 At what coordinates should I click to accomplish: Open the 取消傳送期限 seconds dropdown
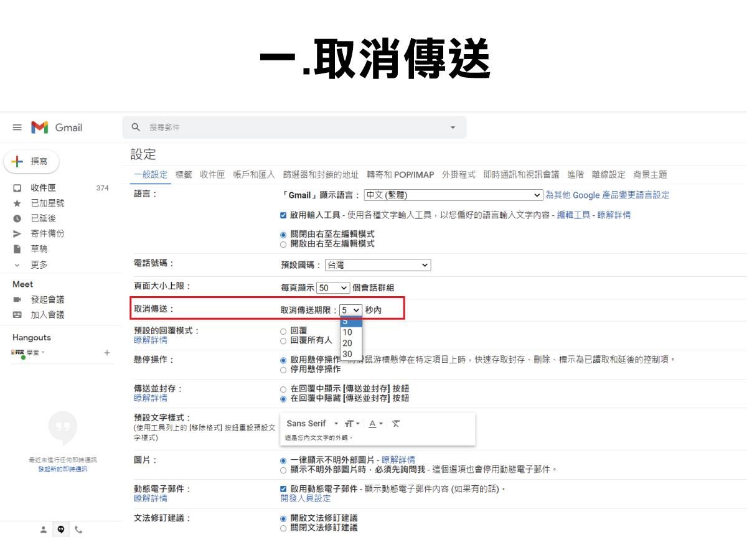[350, 310]
